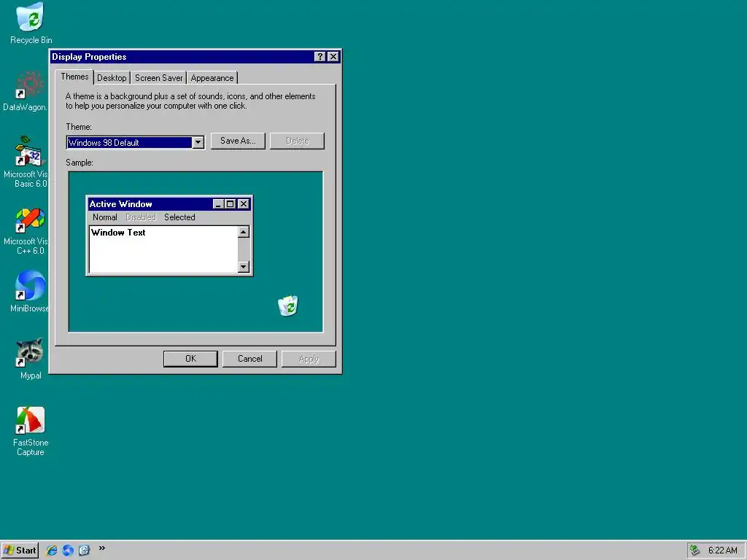
Task: Expand quick launch overflow chevron
Action: tap(101, 548)
